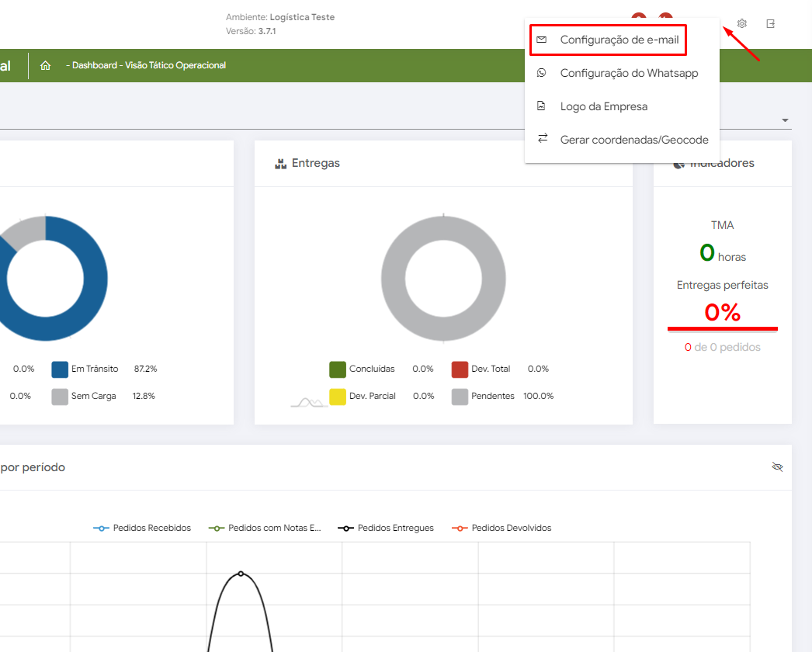Click the envelope icon for email configuration

[x=542, y=40]
